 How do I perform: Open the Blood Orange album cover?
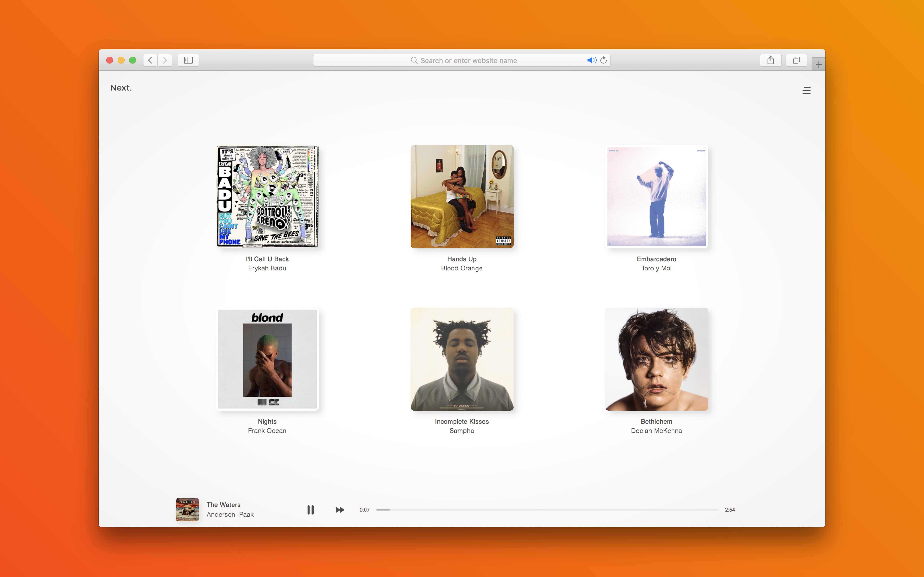pyautogui.click(x=462, y=196)
